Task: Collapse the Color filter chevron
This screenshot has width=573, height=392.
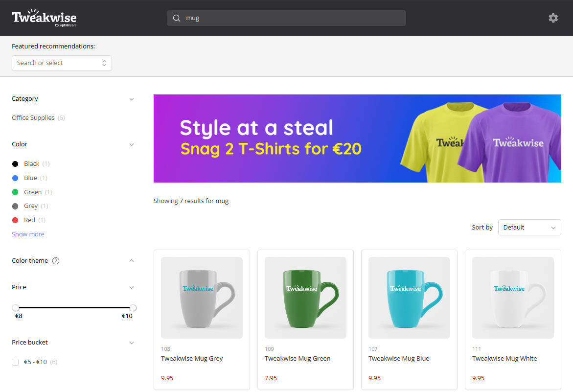Action: pyautogui.click(x=132, y=145)
